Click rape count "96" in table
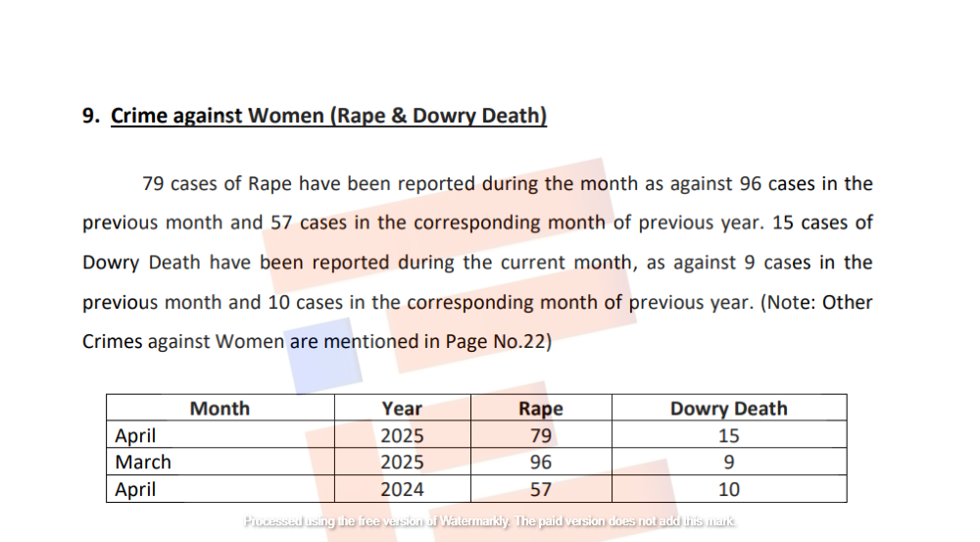 [540, 462]
